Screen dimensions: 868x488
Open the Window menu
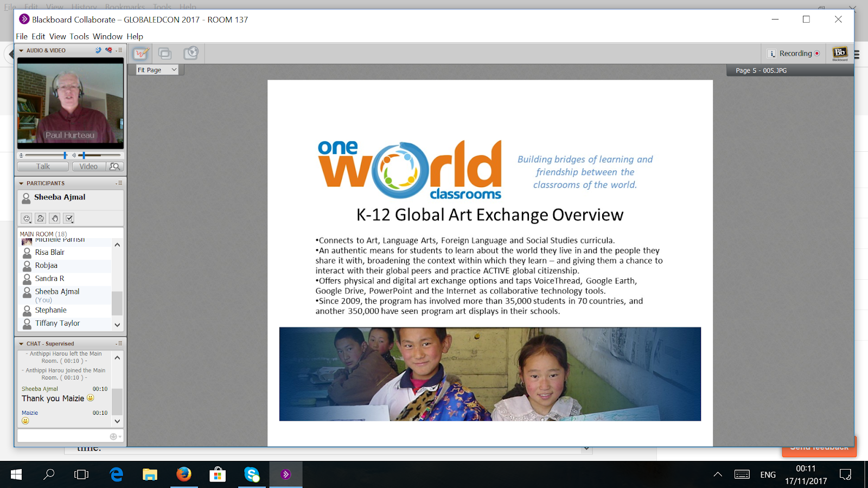coord(107,36)
